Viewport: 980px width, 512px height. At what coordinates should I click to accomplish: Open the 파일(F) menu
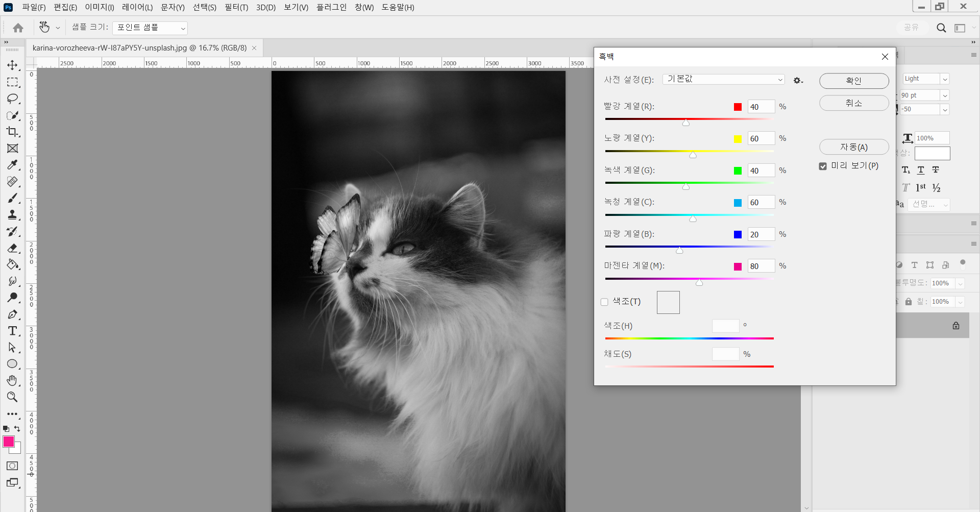coord(34,7)
